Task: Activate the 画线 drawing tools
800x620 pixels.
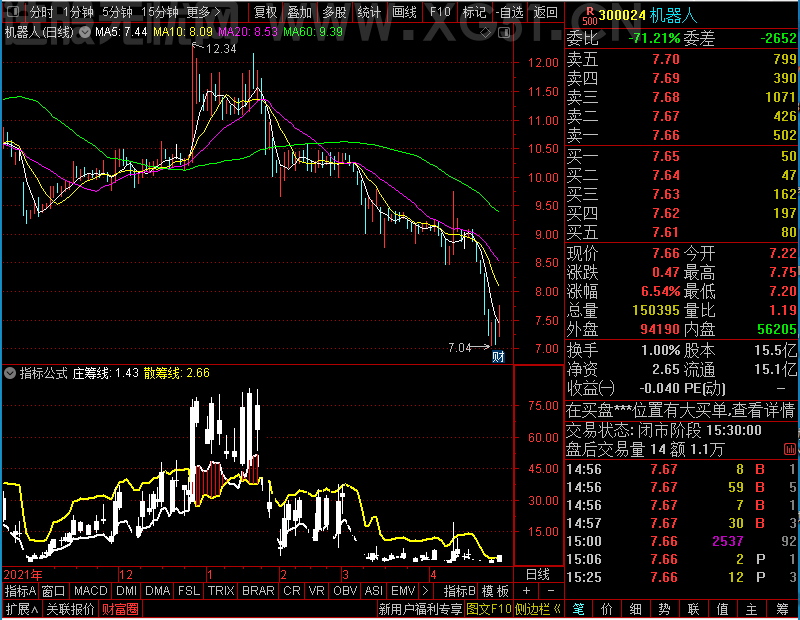Action: click(404, 11)
